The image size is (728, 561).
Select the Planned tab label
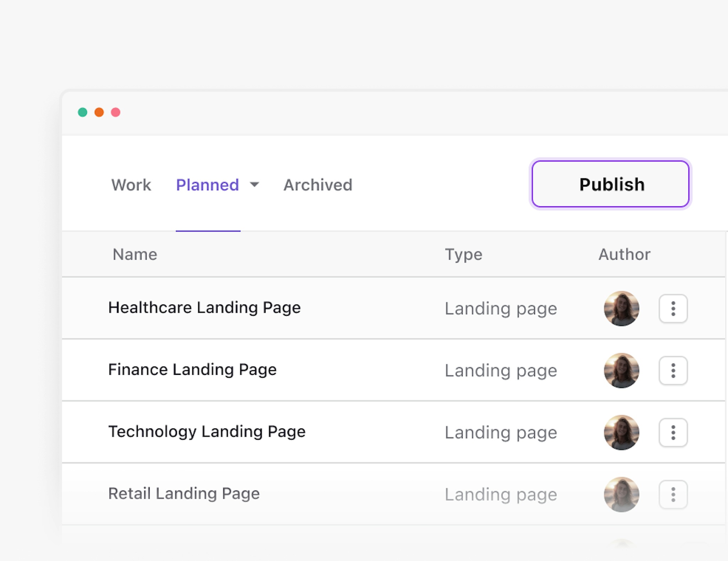(207, 185)
